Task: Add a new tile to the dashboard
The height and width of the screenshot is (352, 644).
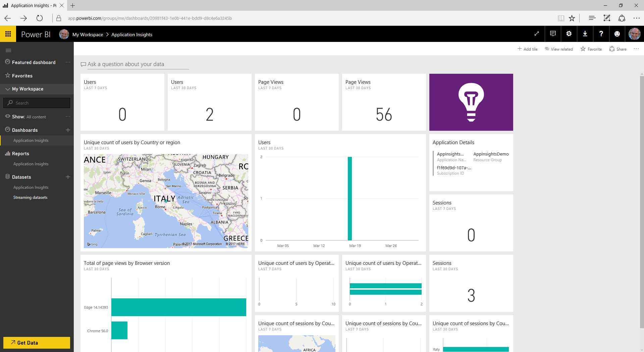Action: [x=527, y=49]
